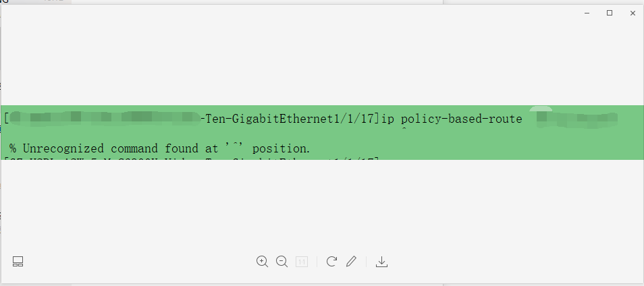The width and height of the screenshot is (644, 286).
Task: Click the blurred policy name after the command
Action: [576, 119]
